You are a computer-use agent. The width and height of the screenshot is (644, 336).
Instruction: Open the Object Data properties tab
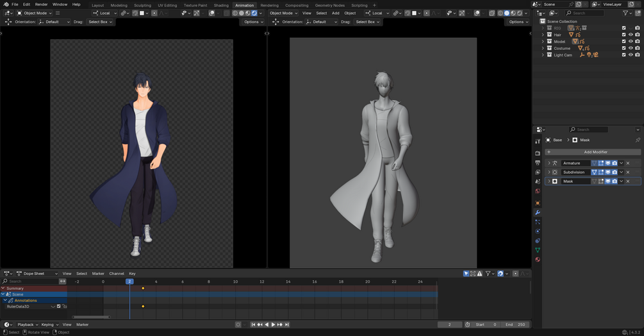click(x=537, y=250)
